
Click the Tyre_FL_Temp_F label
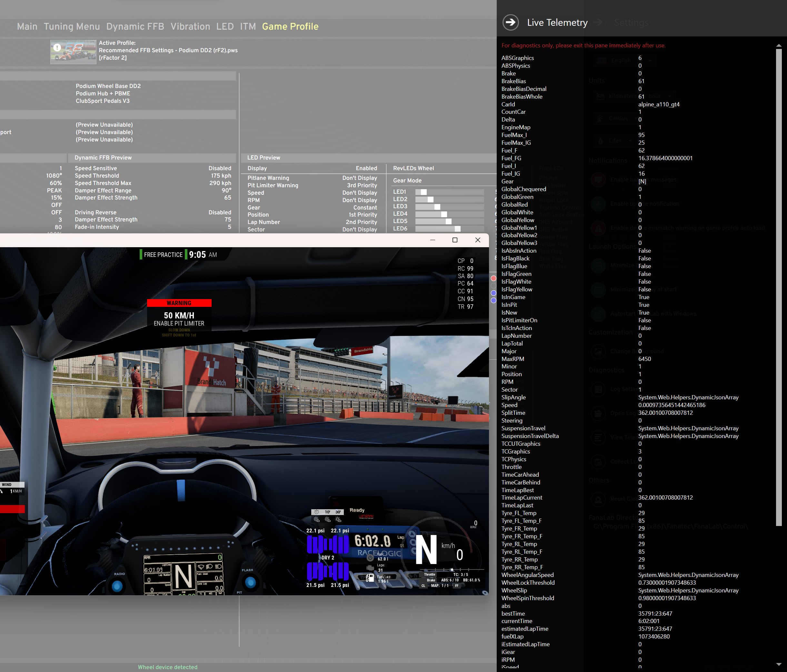click(x=522, y=521)
